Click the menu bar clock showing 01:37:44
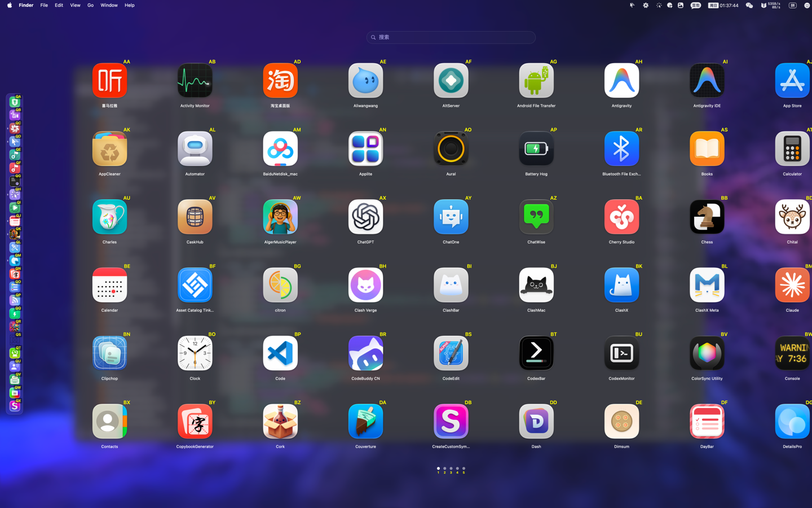Viewport: 812px width, 508px height. [723, 5]
